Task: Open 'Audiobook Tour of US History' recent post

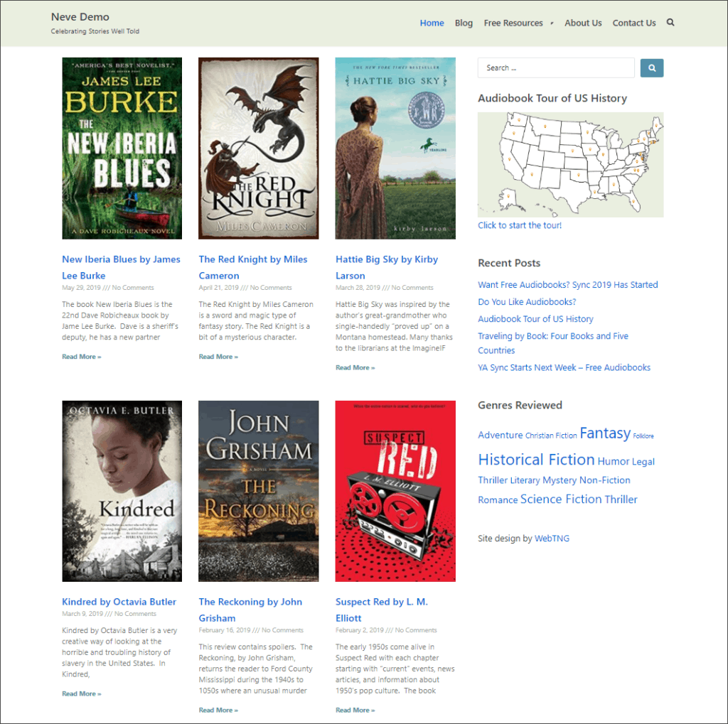Action: tap(536, 319)
